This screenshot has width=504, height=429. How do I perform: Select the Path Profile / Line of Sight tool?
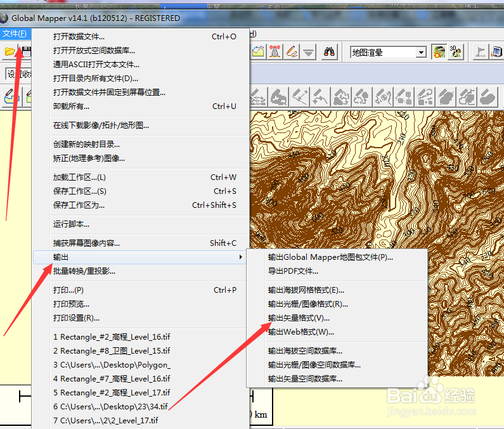coord(258,51)
